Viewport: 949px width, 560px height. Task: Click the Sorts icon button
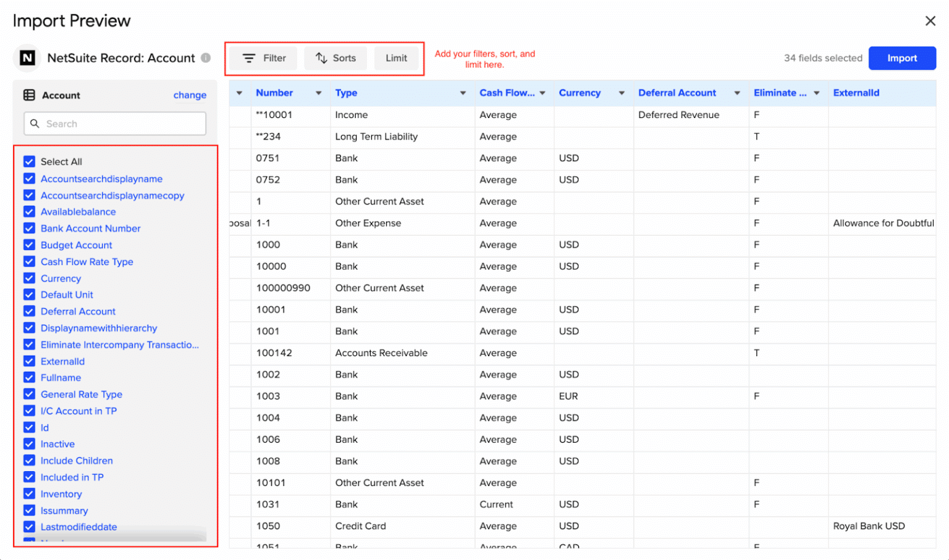[321, 57]
